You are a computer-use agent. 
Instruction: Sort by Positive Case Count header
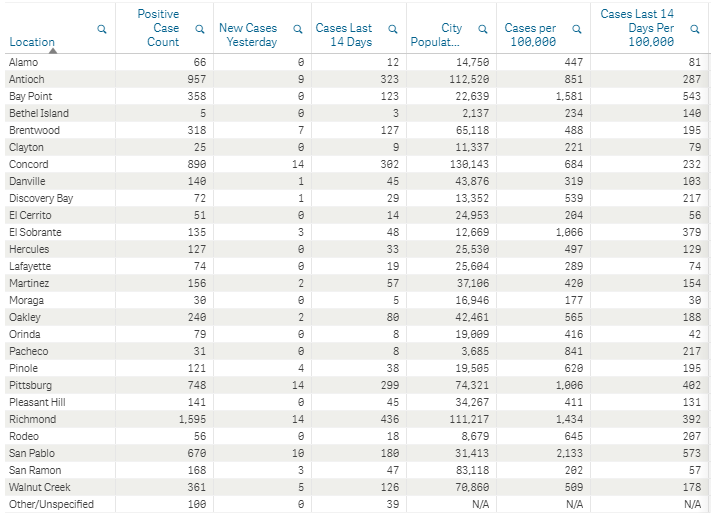pos(158,28)
